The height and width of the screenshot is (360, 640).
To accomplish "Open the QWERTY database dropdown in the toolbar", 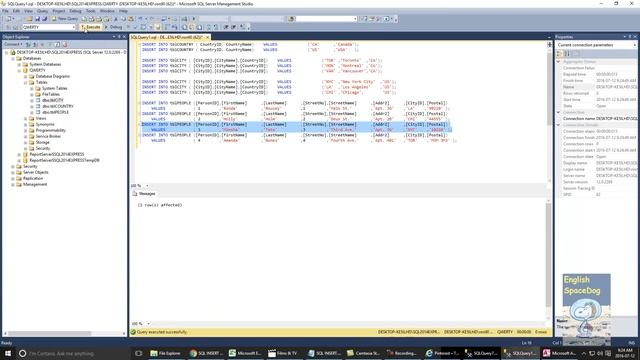I will point(48,27).
